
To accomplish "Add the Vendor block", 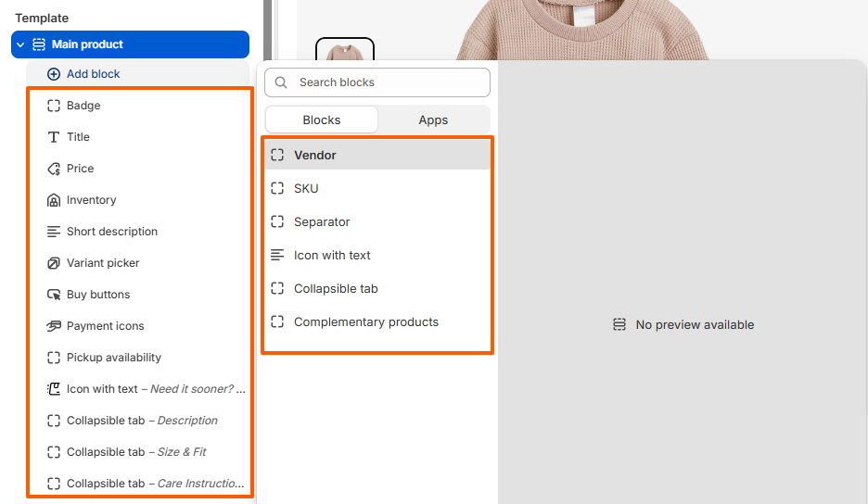I will (377, 155).
